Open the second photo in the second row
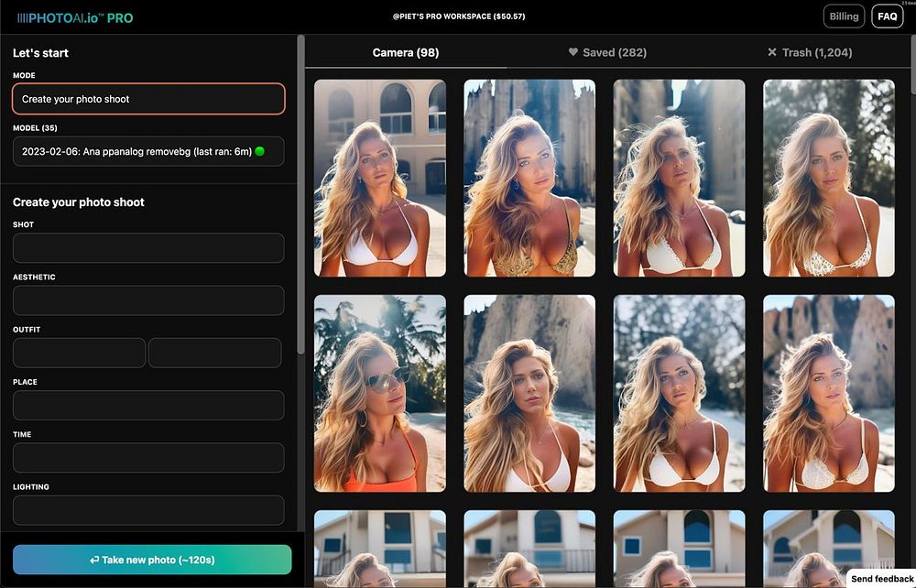 (x=529, y=393)
